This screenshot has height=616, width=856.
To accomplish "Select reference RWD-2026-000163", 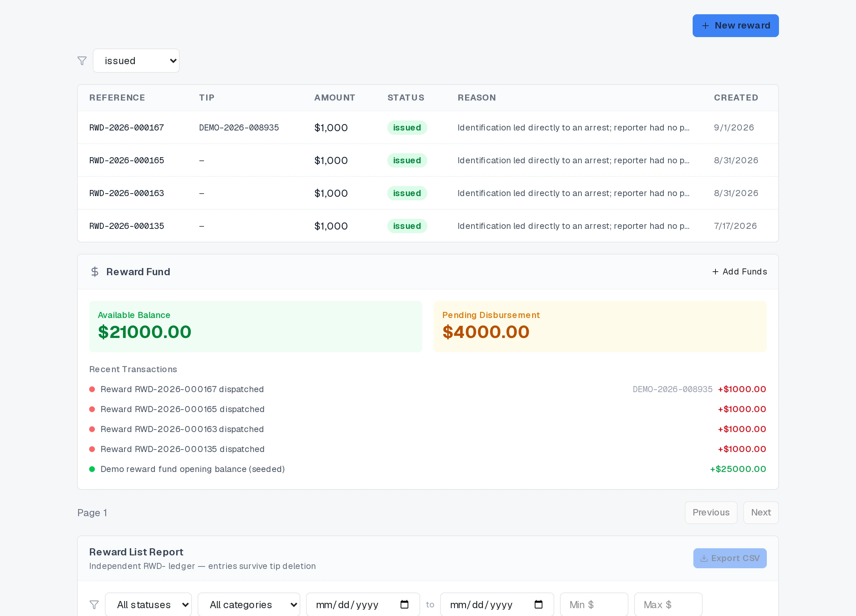I will pyautogui.click(x=127, y=193).
